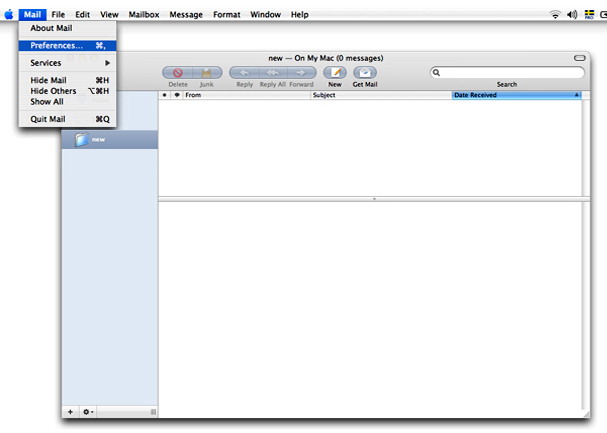Toggle Date Received sort order

pos(516,95)
